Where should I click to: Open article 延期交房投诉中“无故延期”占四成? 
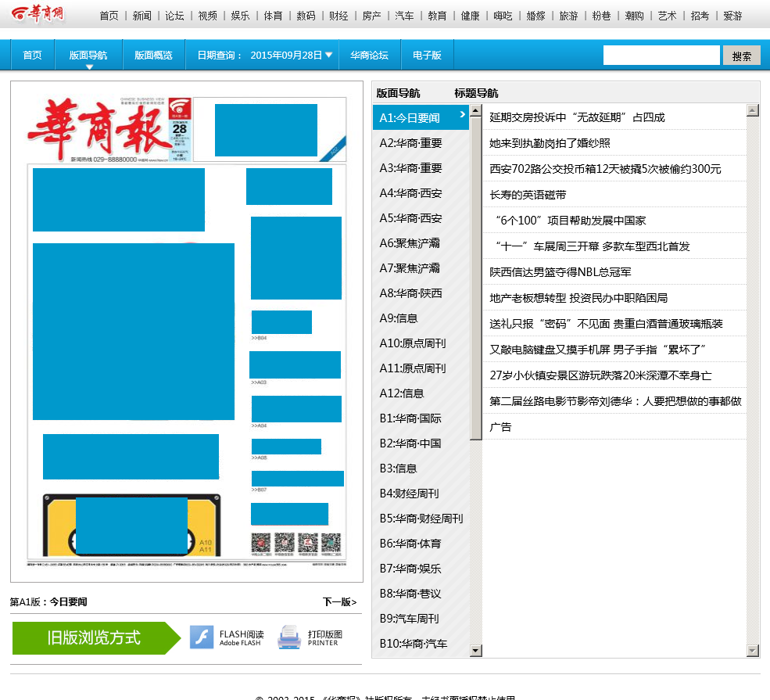[x=577, y=117]
